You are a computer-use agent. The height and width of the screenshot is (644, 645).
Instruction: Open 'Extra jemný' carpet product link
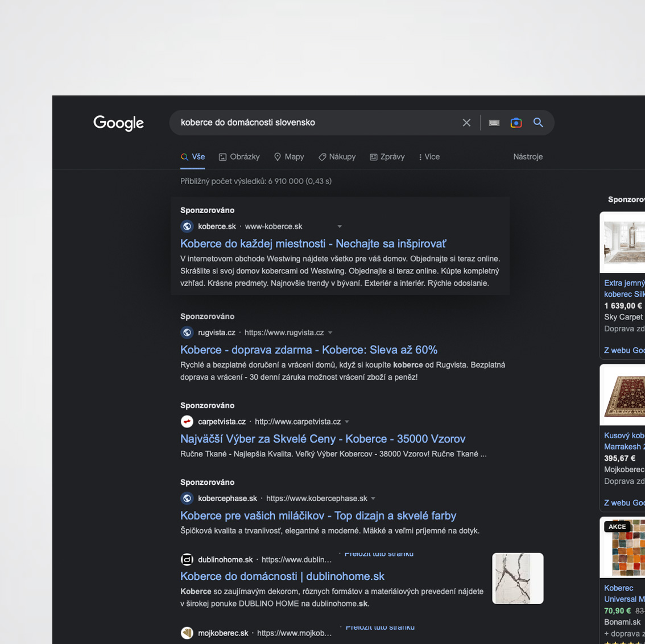[x=625, y=289]
